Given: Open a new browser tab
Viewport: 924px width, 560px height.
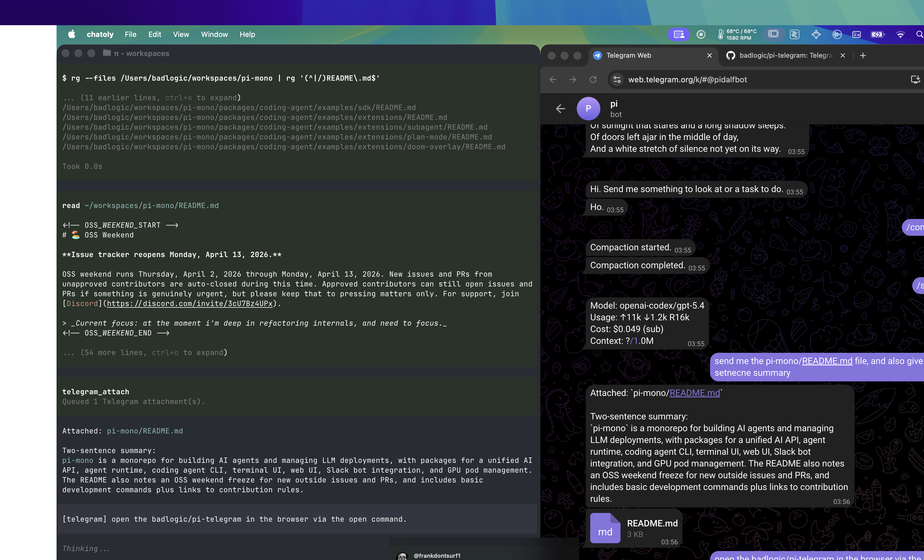Looking at the screenshot, I should 863,55.
